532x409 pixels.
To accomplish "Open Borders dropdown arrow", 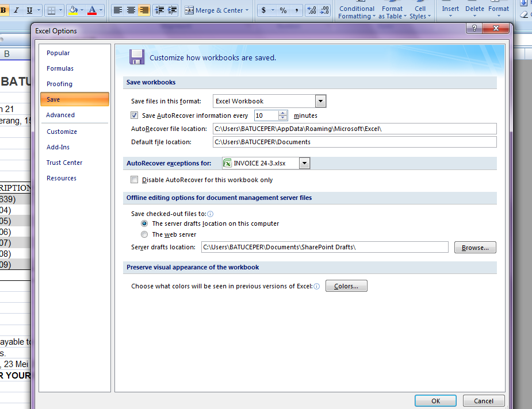I will [x=61, y=10].
